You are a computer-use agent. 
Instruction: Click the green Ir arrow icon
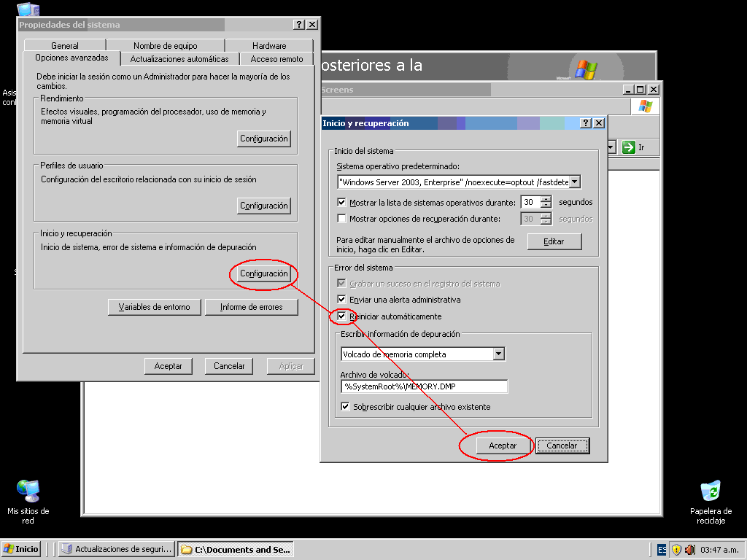[x=629, y=147]
